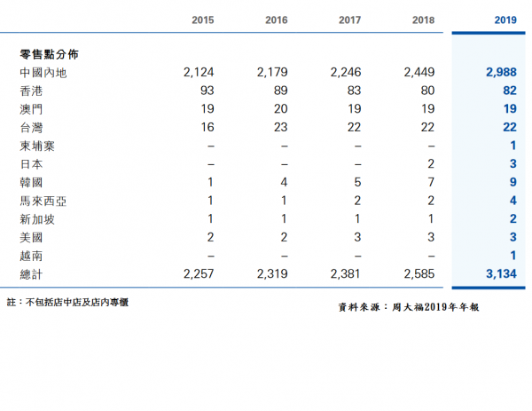Viewport: 532px width, 411px height.
Task: Select the 中國內地 row label
Action: [43, 73]
